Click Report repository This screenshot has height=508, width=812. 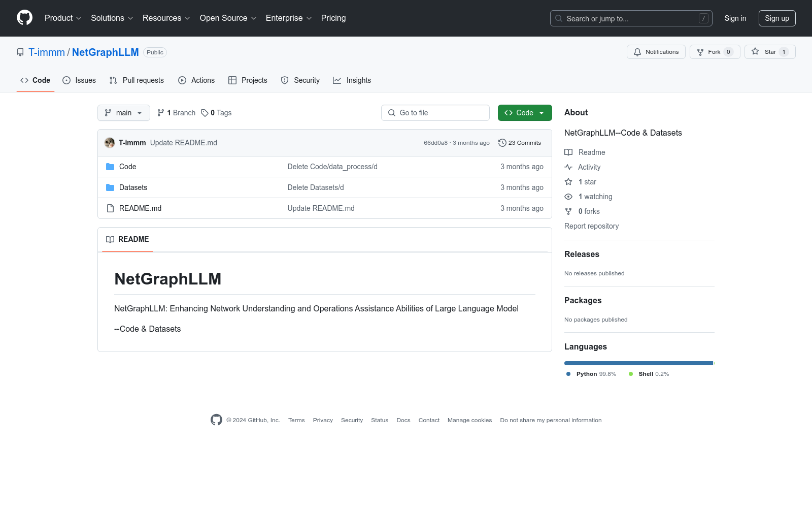point(591,226)
